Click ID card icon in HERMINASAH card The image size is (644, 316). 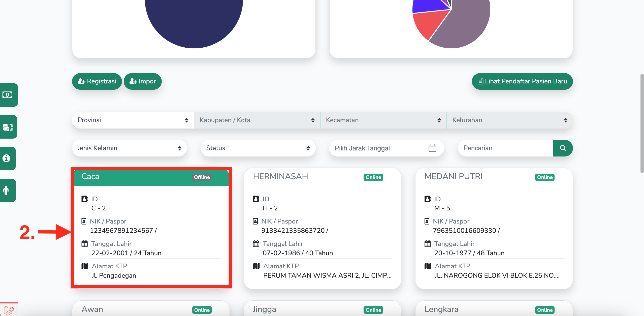pyautogui.click(x=256, y=199)
